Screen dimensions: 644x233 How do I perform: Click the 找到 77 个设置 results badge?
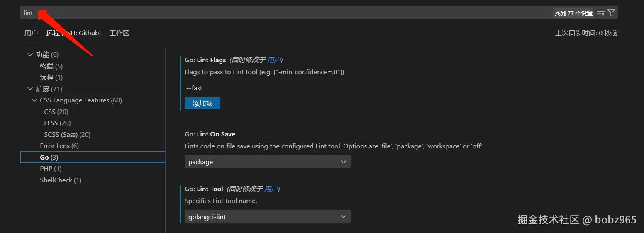tap(573, 13)
